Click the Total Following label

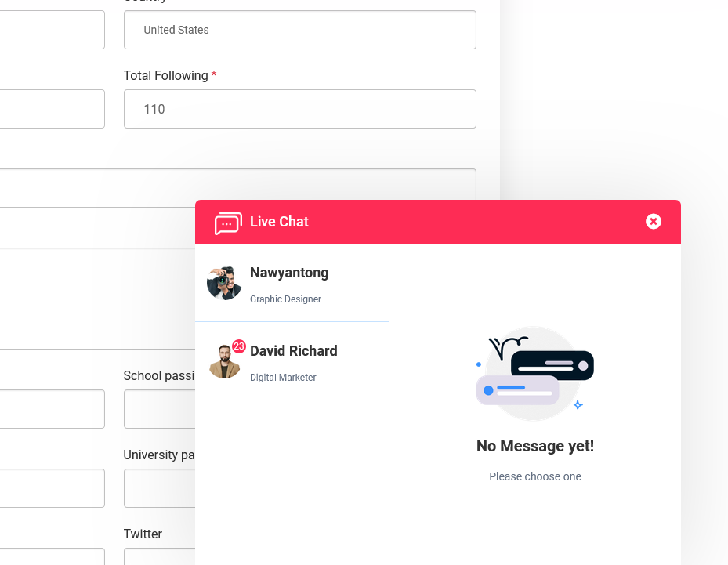165,76
